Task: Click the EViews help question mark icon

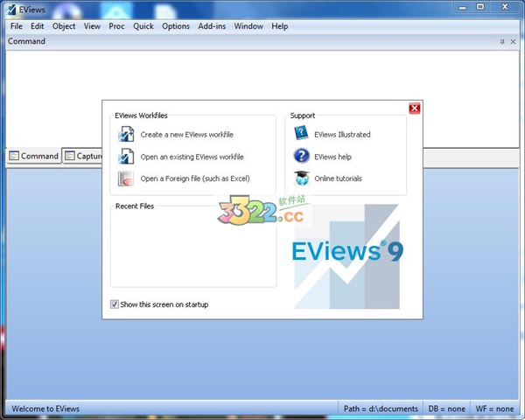Action: [x=301, y=156]
